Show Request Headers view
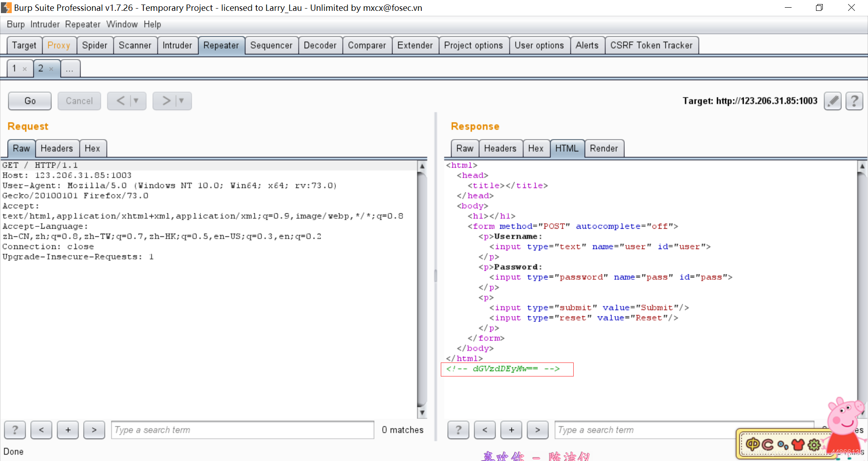The height and width of the screenshot is (461, 868). [x=57, y=148]
